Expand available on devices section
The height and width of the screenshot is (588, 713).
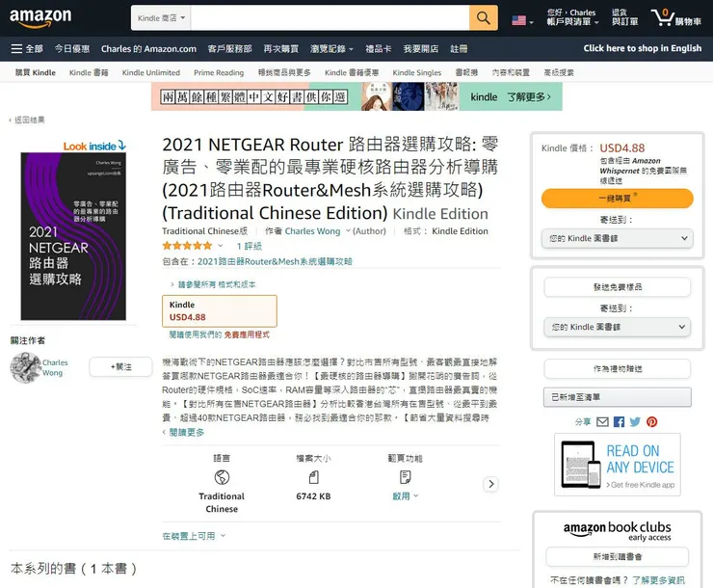(194, 536)
